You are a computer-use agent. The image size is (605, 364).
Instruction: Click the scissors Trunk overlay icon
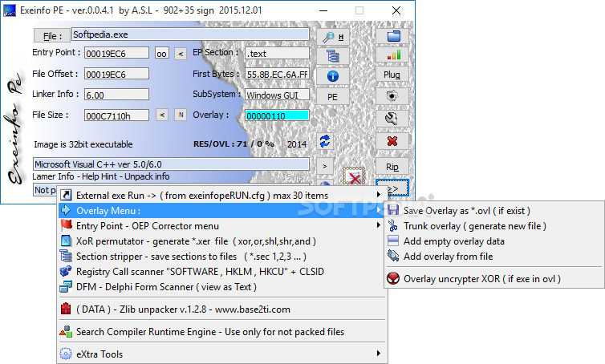point(393,225)
